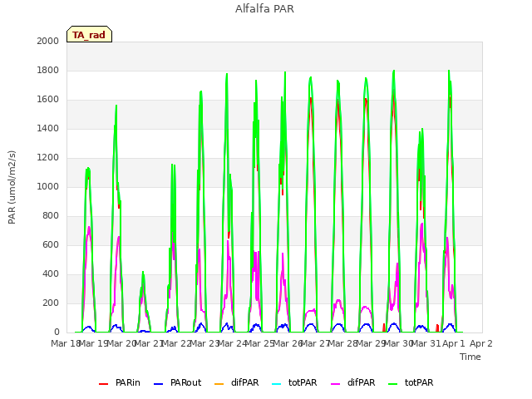Screen dimensions: 532x399
Task: Click the Alfalfa PAR chart title
Action: (264, 9)
